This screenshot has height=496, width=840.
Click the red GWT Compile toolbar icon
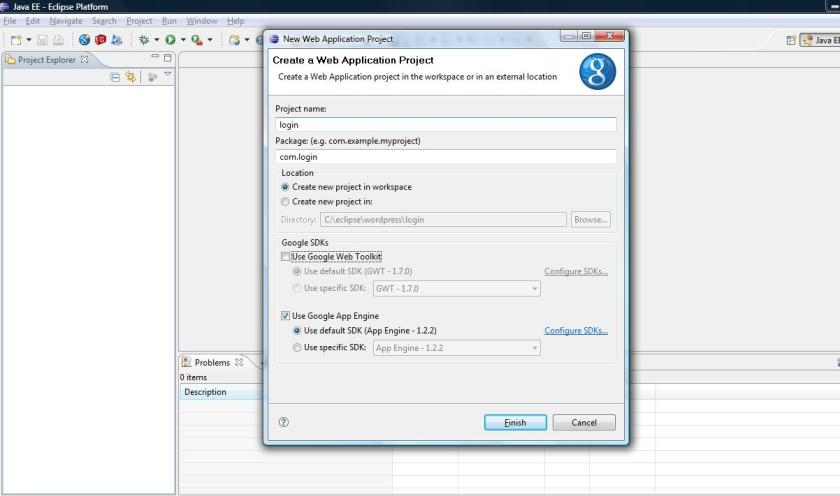(x=101, y=40)
